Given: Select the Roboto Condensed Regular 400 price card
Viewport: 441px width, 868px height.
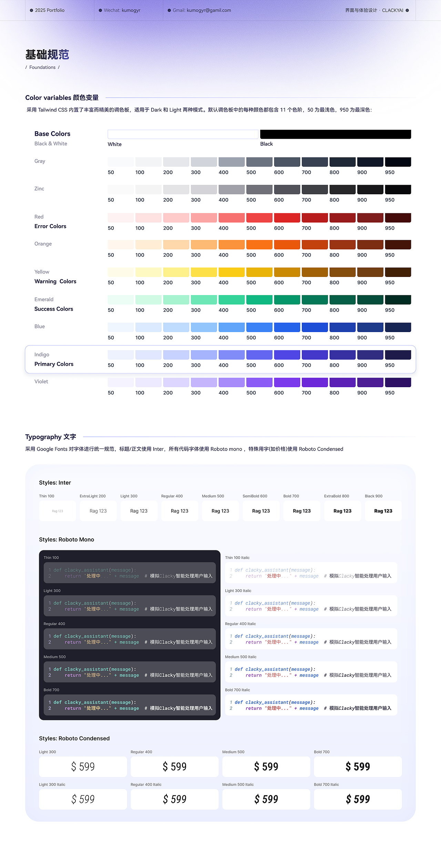Looking at the screenshot, I should [175, 767].
